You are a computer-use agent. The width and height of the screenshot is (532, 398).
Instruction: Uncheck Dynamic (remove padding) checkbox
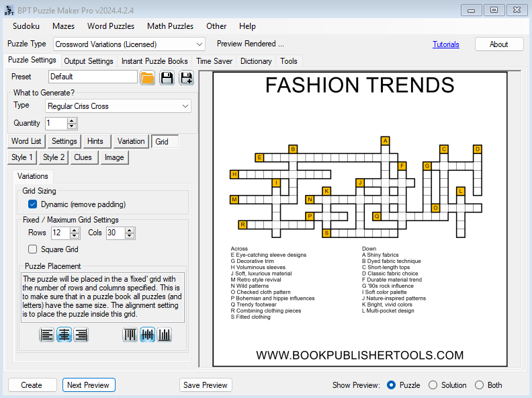32,204
